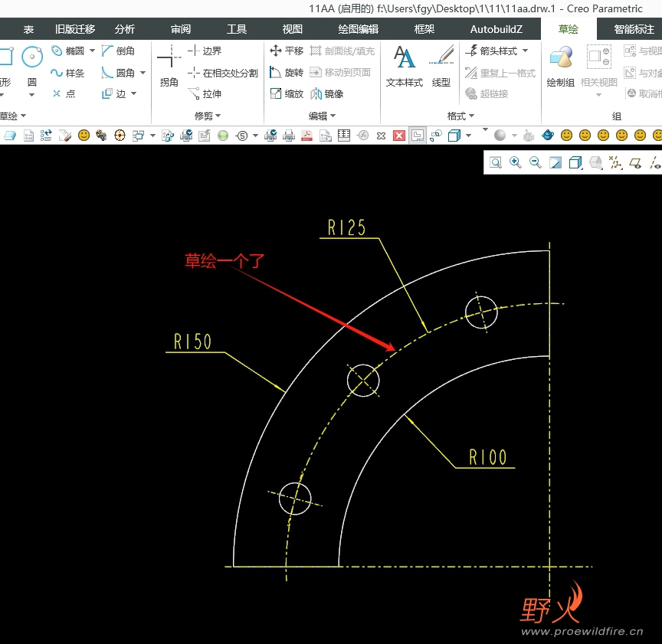Click the 镜像 (Mirror) button
Viewport: 662px width, 644px height.
(x=326, y=93)
